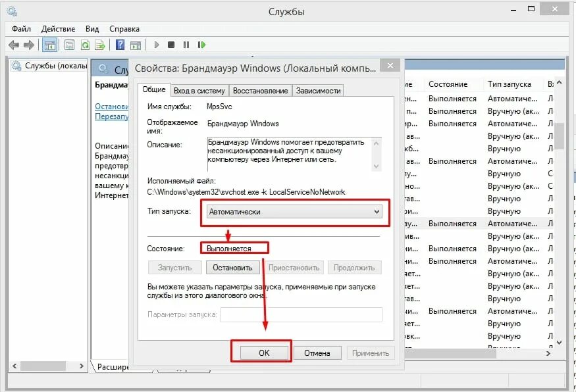Image resolution: width=576 pixels, height=392 pixels.
Task: Switch to the Вход в систему tab
Action: (199, 91)
